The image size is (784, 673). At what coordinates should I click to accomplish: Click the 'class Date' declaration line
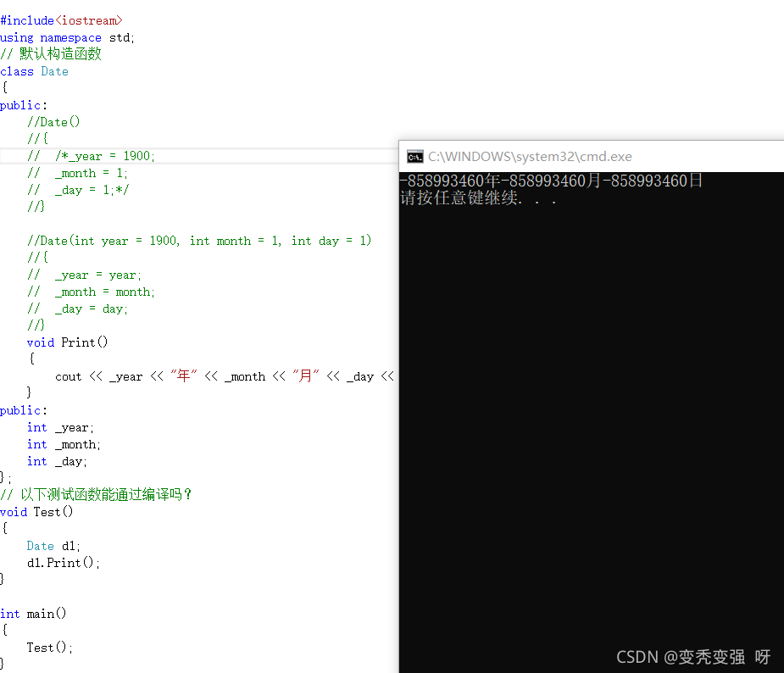[34, 71]
